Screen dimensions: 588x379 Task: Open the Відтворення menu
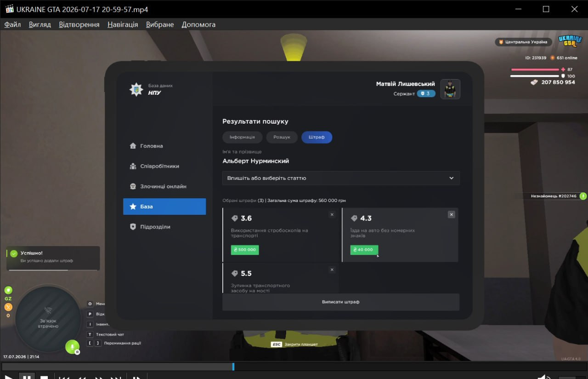coord(79,24)
